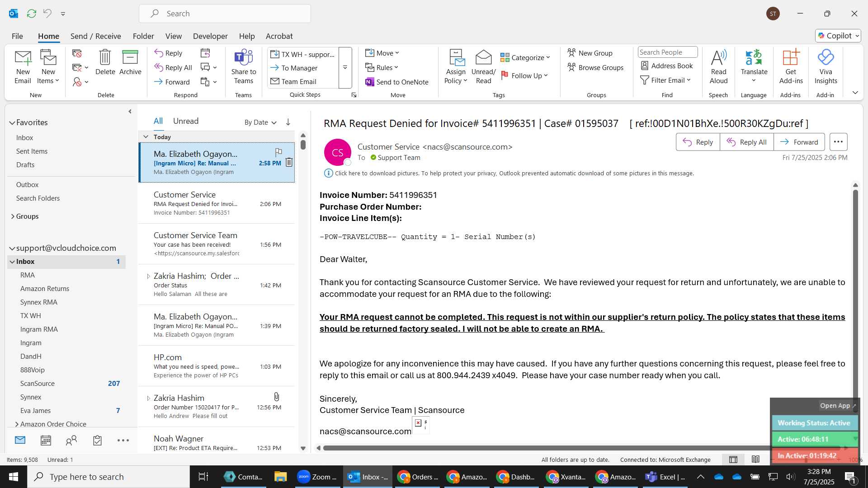Click Reply All in reading pane
The image size is (868, 488).
coord(746,142)
